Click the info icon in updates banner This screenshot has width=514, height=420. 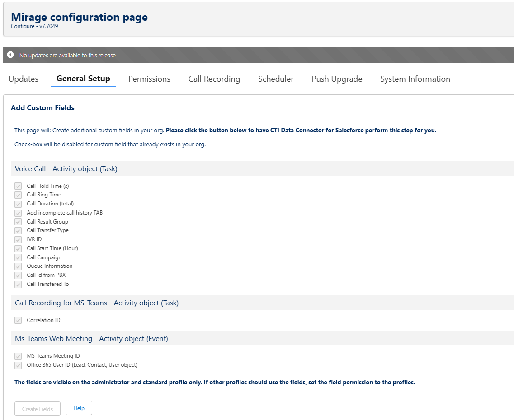[10, 55]
